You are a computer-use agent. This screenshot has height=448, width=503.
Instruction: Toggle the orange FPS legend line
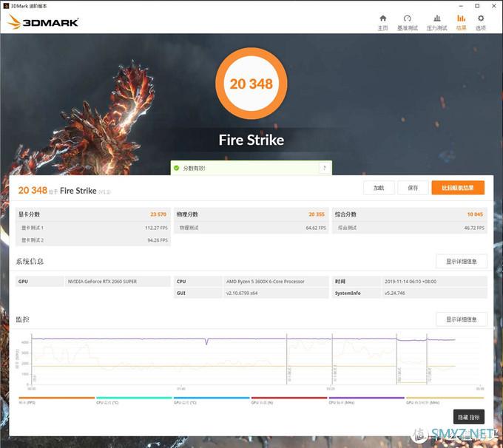57,398
